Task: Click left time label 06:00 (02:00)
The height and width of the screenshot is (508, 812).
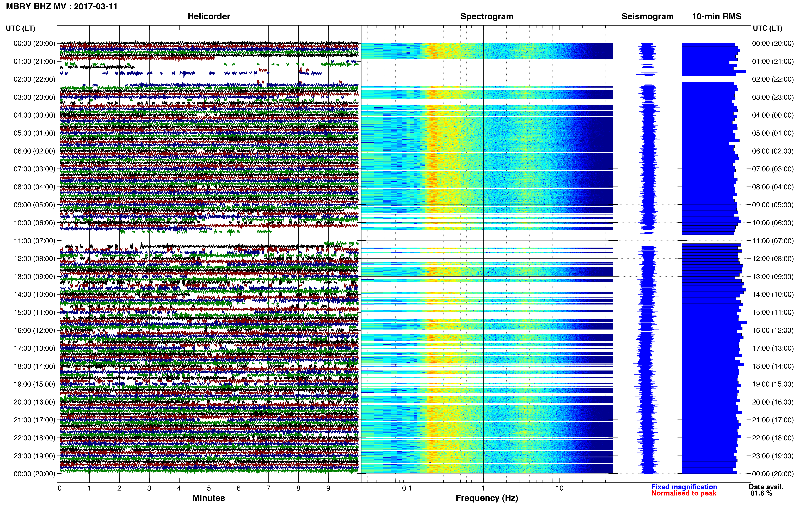Action: coord(34,151)
